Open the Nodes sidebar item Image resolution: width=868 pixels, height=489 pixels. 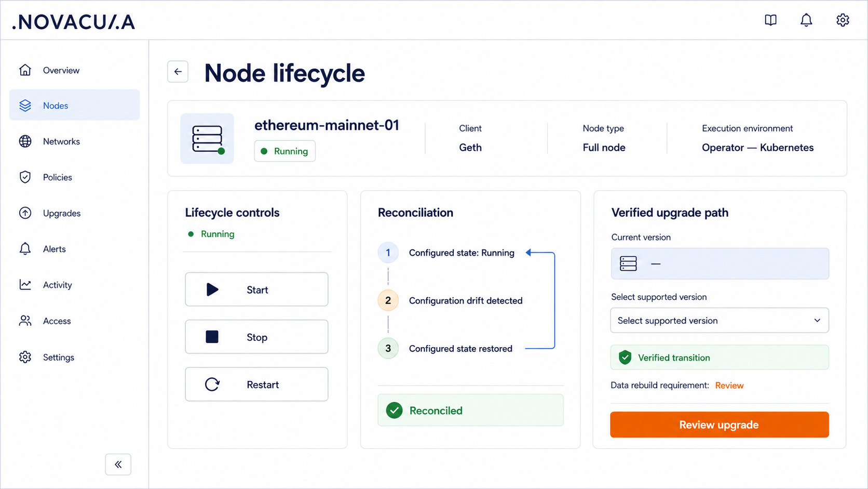(74, 105)
